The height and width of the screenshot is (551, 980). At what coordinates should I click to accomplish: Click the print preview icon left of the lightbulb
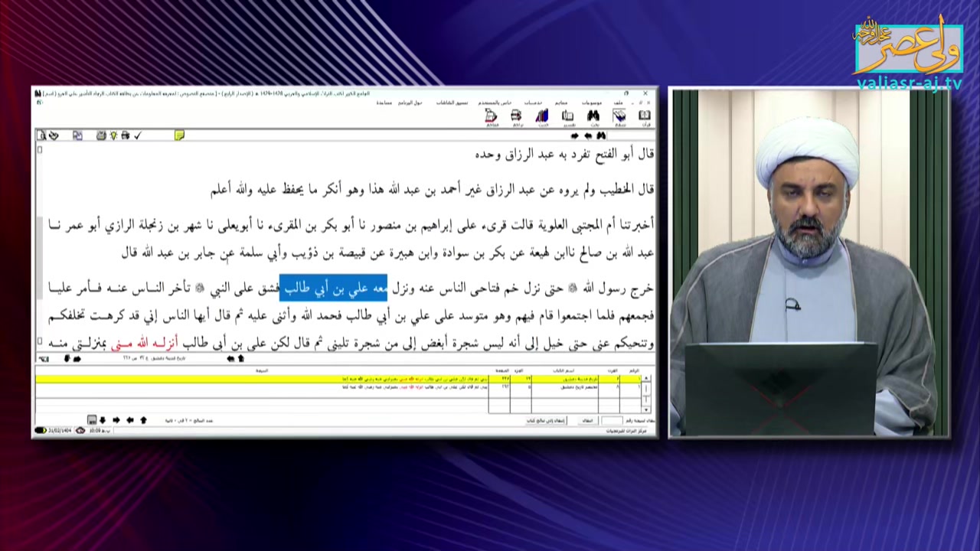click(x=101, y=135)
